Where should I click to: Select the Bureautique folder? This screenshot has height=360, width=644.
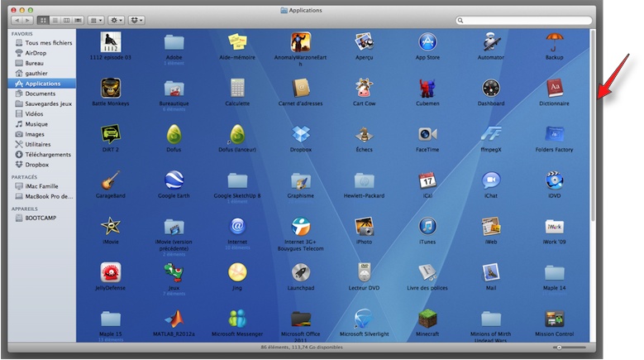[174, 88]
